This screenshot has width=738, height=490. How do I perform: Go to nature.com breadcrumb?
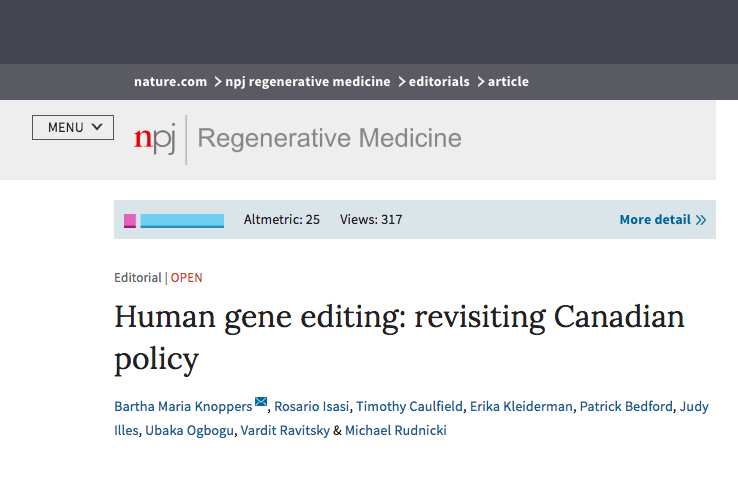click(170, 81)
